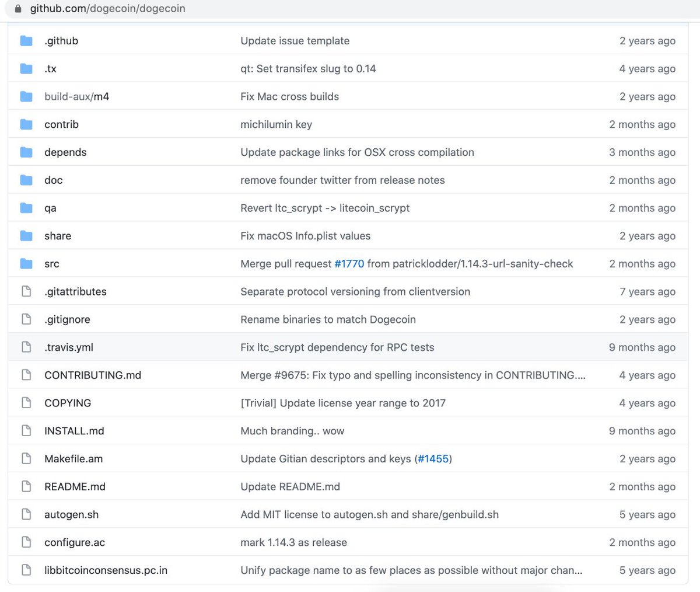Open the .gitignore file
This screenshot has height=592, width=700.
67,319
